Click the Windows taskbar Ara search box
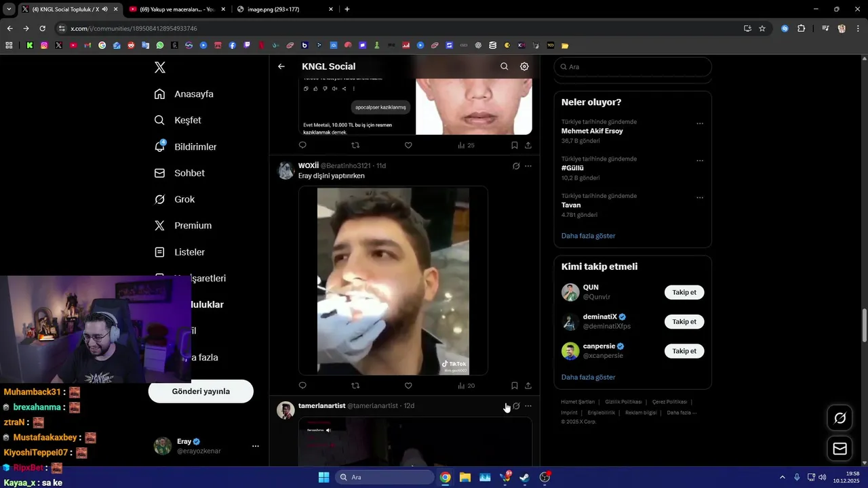Screen dimensions: 868x488 point(385,477)
